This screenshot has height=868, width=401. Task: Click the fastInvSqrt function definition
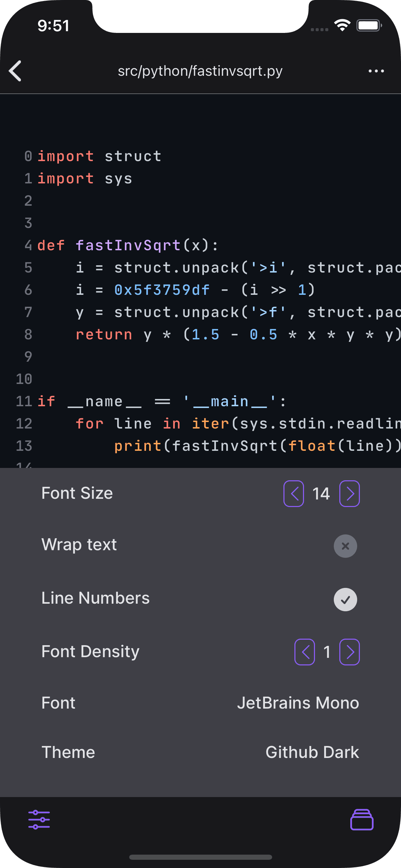tap(128, 245)
